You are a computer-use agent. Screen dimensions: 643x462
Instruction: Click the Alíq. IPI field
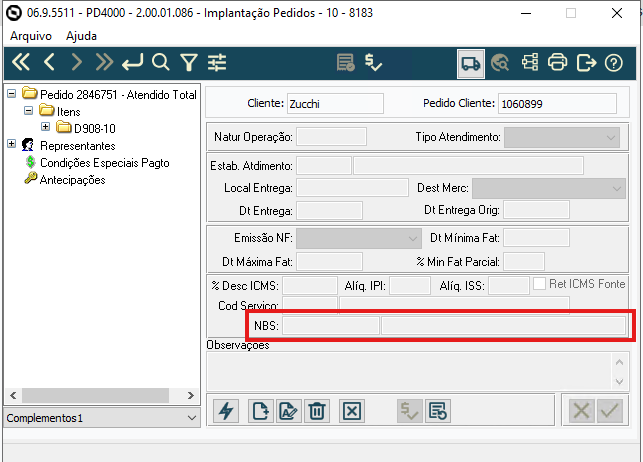click(410, 286)
